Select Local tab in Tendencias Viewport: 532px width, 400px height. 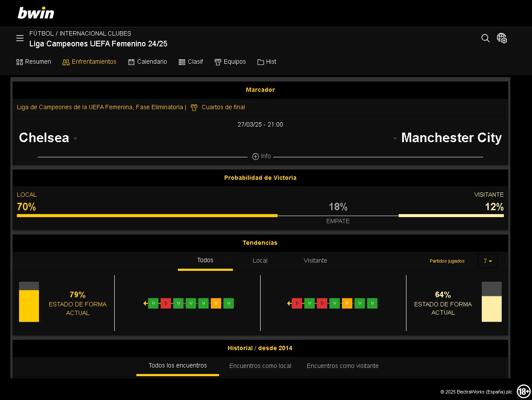tap(260, 260)
